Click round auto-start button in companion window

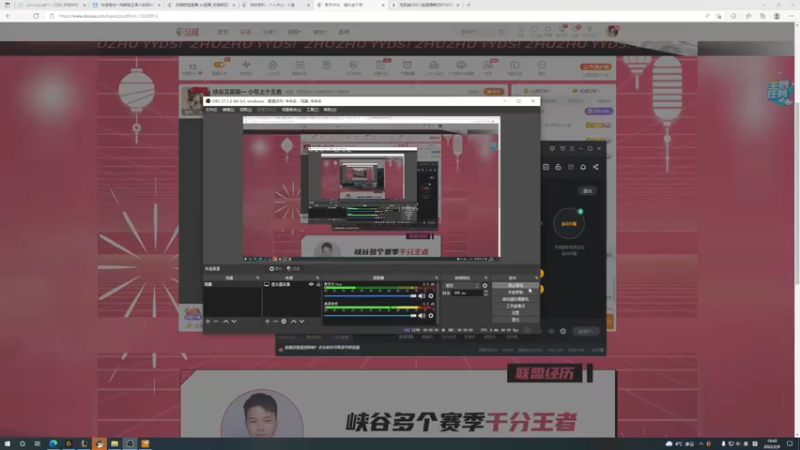[568, 223]
